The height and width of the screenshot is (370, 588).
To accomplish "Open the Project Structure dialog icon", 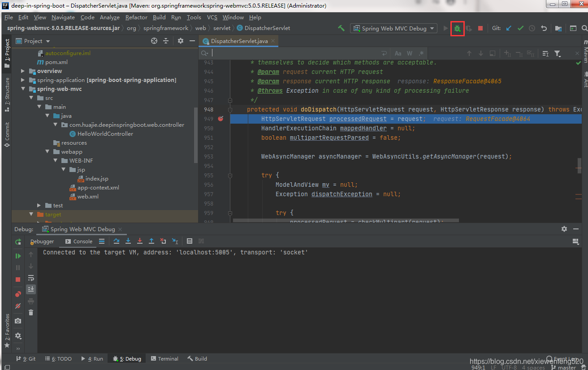I will (x=558, y=28).
